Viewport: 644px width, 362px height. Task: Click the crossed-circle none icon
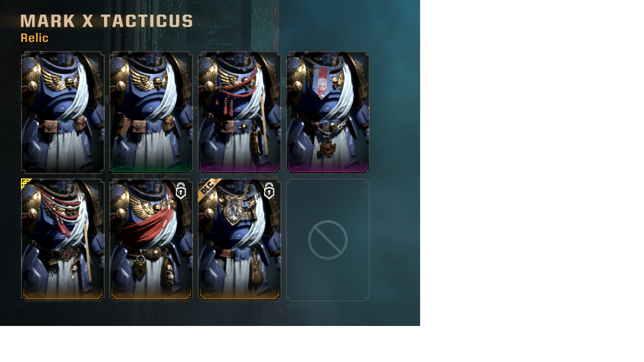[328, 240]
